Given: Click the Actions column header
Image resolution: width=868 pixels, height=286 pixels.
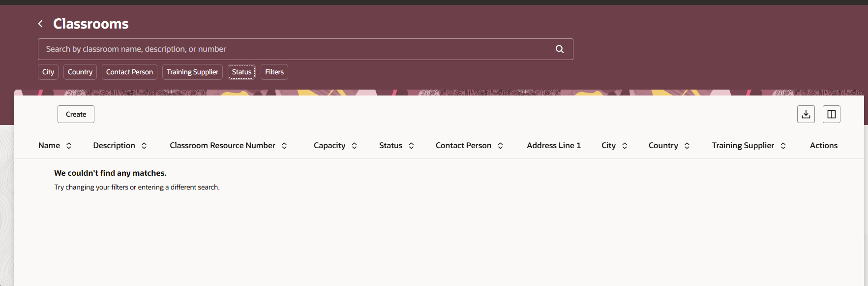Looking at the screenshot, I should (x=824, y=146).
